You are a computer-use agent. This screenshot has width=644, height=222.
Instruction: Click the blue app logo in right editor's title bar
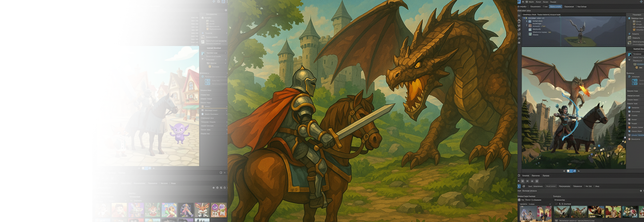519,2
